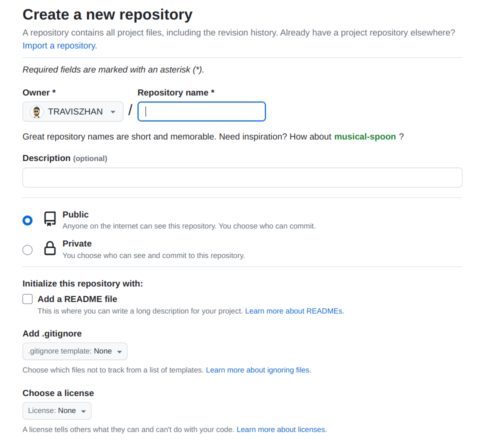Enable the Add a README file checkbox

[x=27, y=299]
